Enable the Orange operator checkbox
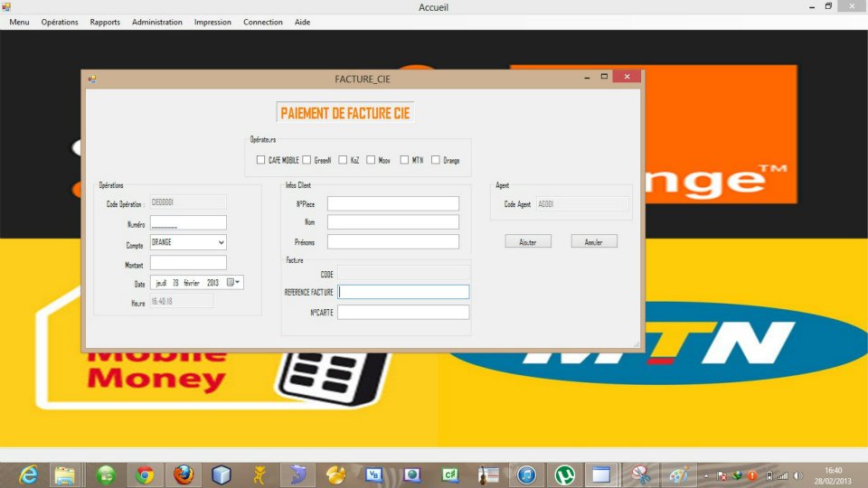This screenshot has width=868, height=488. point(436,160)
